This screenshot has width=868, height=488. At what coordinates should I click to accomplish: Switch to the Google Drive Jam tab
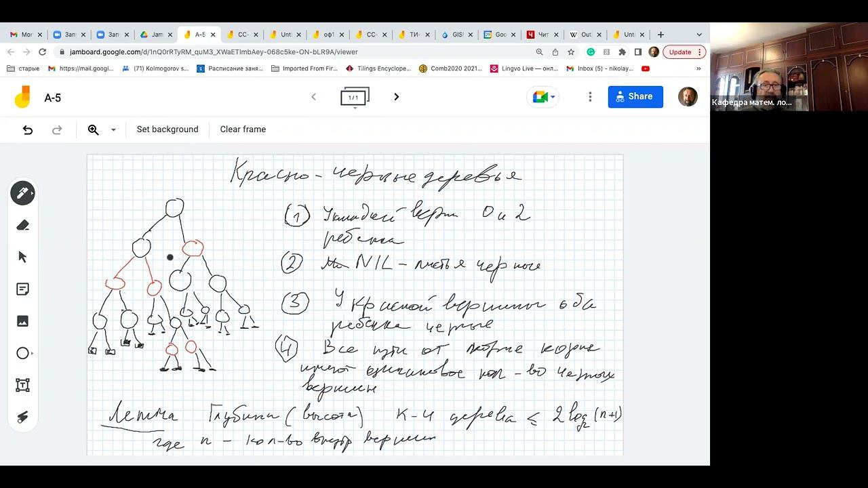[155, 35]
